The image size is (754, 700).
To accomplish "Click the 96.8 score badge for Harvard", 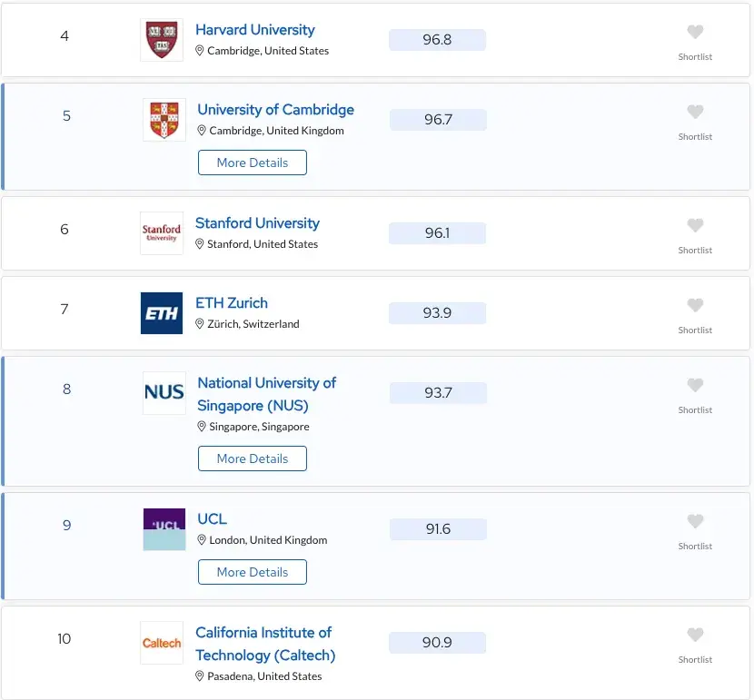I will tap(437, 39).
